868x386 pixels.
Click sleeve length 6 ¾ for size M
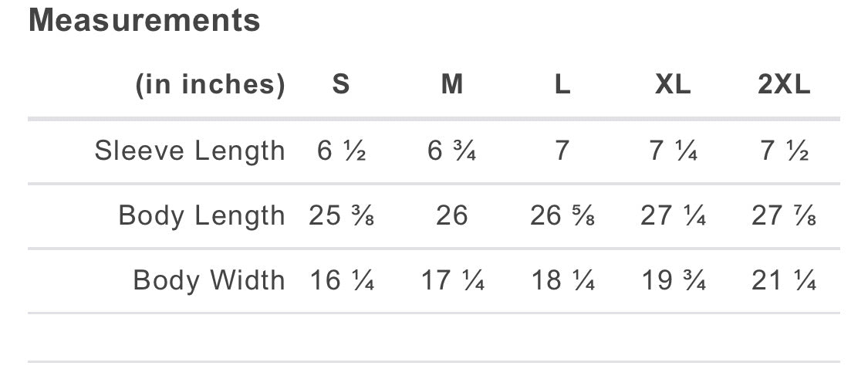[451, 151]
